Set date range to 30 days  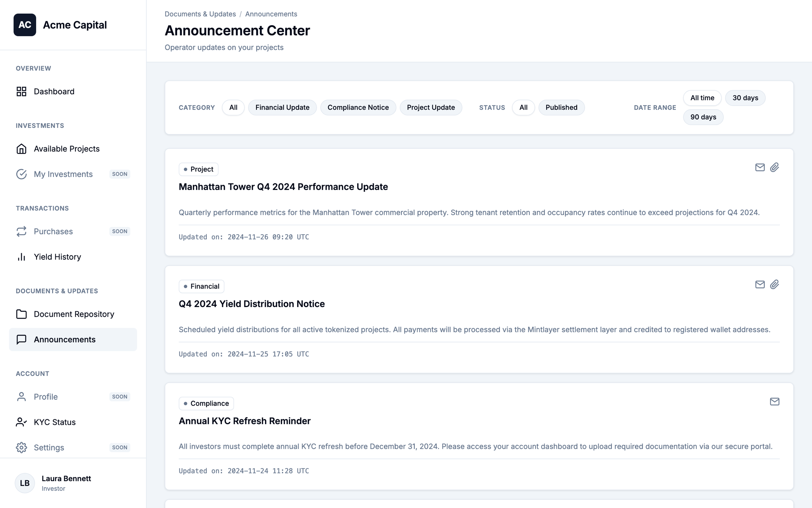coord(745,98)
